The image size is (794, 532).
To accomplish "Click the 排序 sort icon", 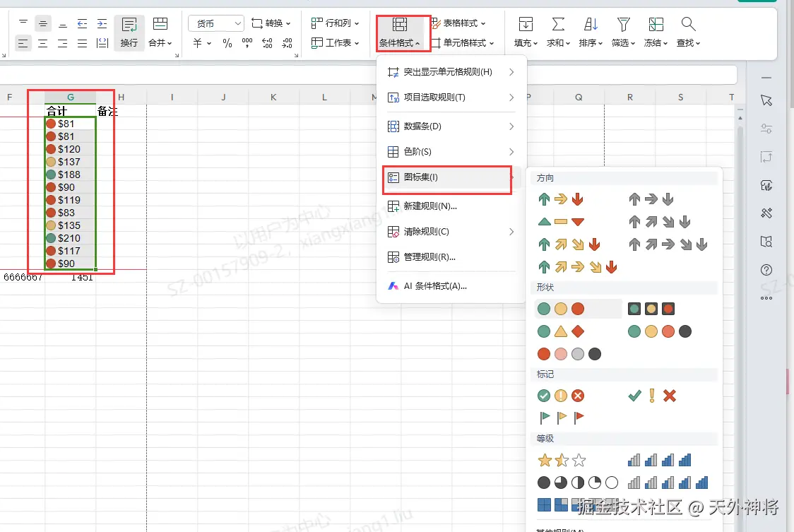I will [x=591, y=24].
